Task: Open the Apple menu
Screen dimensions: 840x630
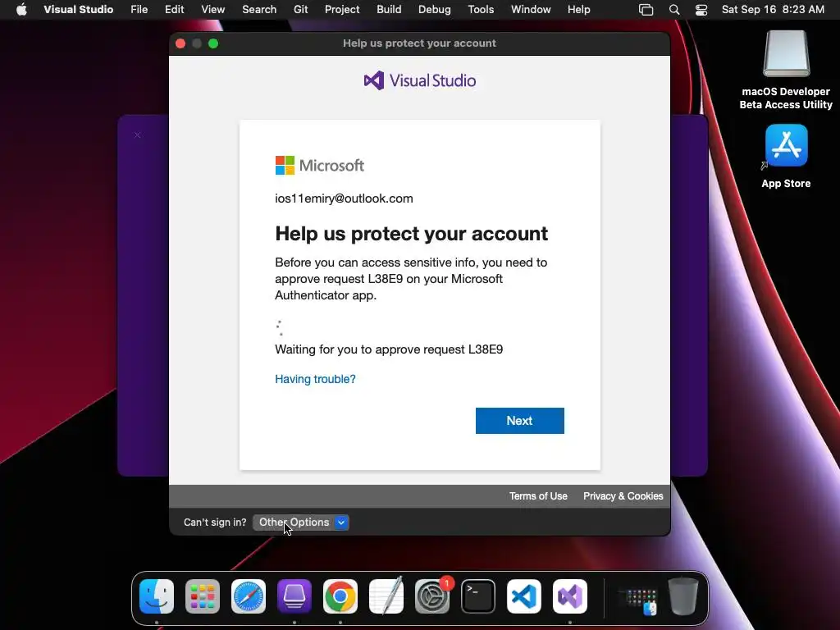Action: tap(21, 10)
